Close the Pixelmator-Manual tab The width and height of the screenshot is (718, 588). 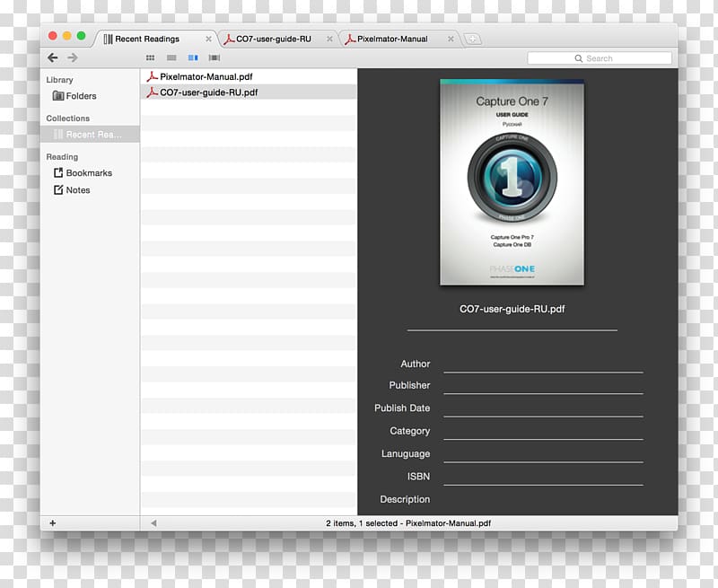point(451,39)
